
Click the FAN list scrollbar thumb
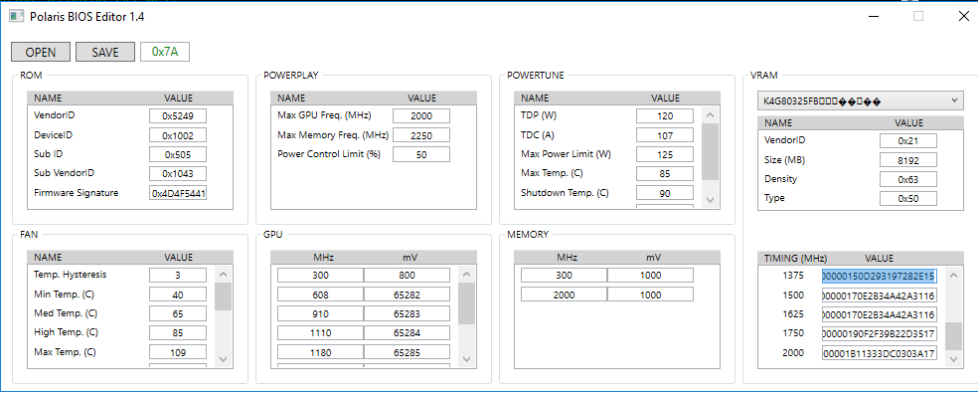tap(223, 296)
